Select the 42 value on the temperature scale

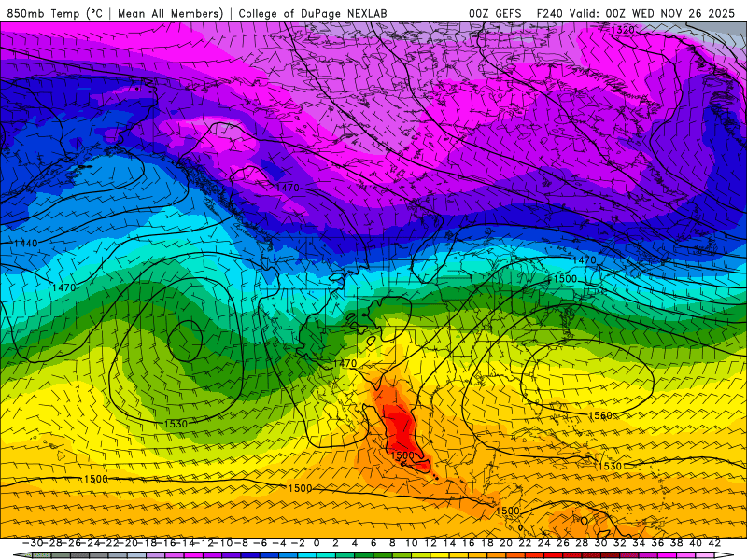click(x=713, y=543)
